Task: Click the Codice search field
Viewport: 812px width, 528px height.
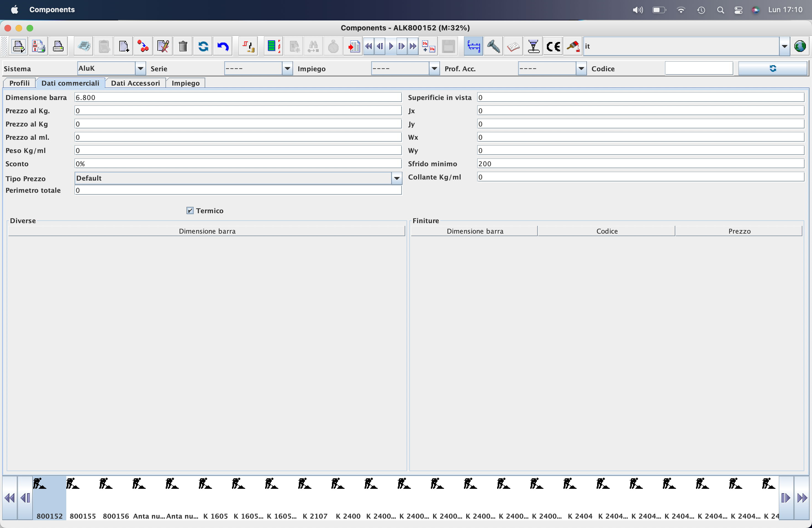Action: [x=699, y=68]
